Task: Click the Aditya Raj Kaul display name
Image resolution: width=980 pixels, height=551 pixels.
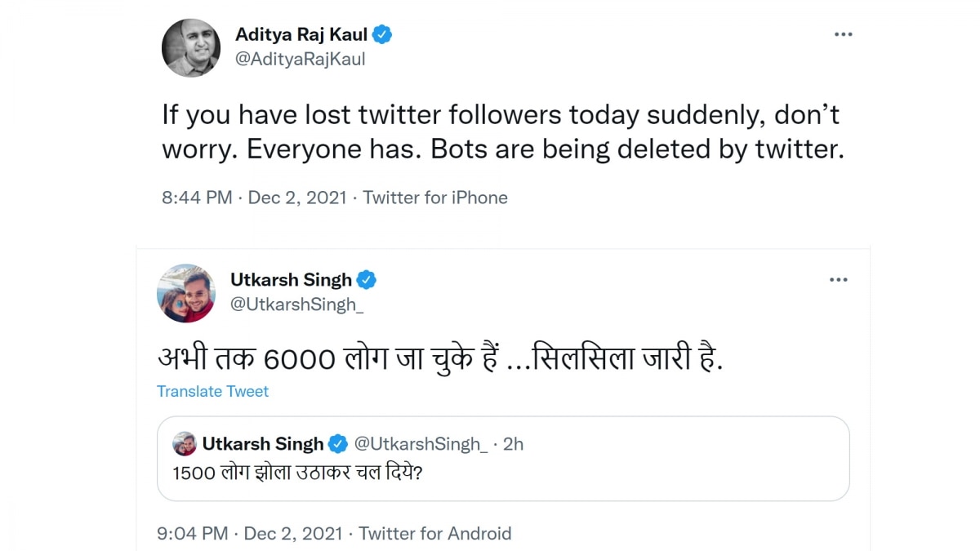Action: point(301,34)
